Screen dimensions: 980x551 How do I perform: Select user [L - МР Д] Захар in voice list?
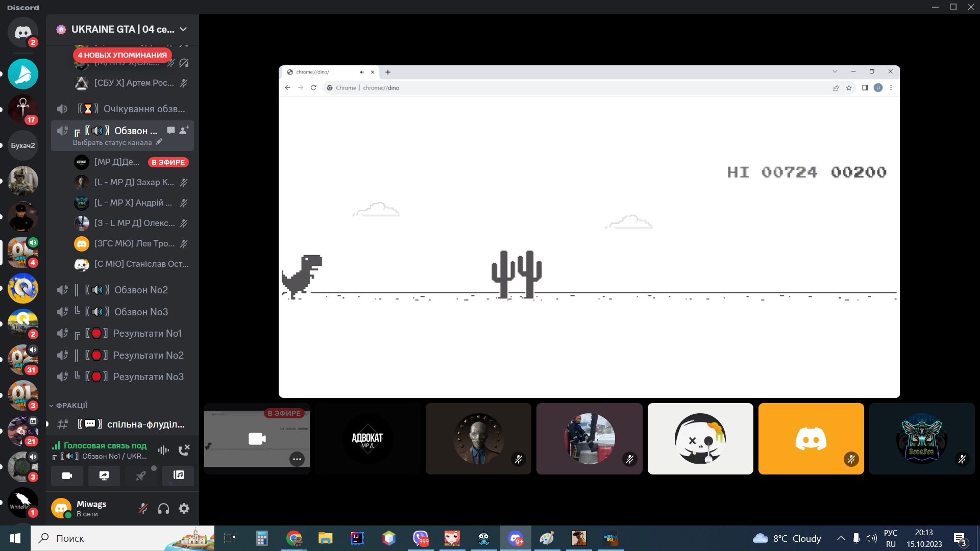pyautogui.click(x=132, y=183)
